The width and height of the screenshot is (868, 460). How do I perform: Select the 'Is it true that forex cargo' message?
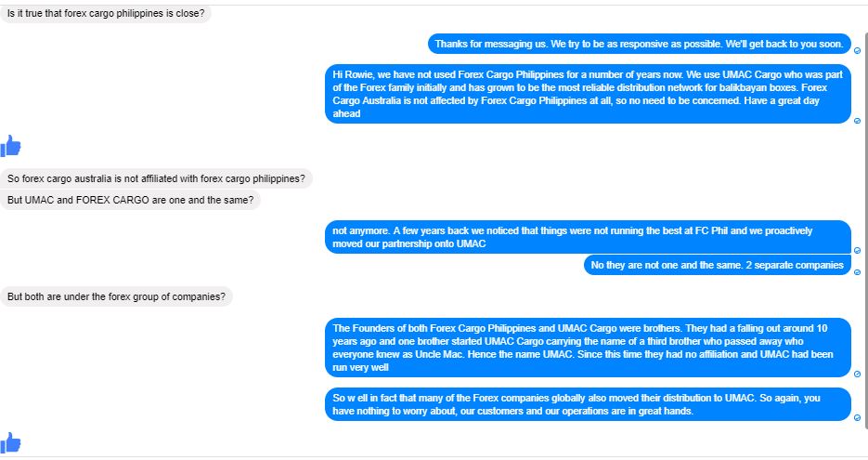coord(105,13)
